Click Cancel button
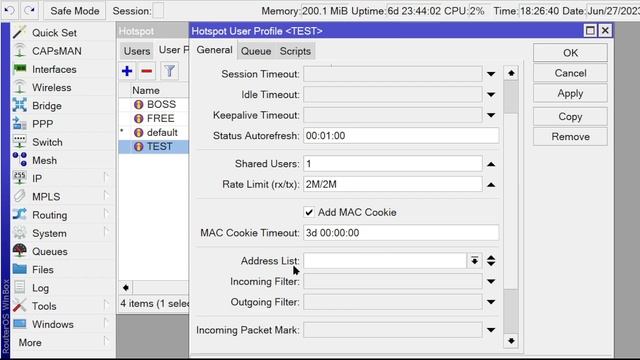Viewport: 640px width, 360px height. coord(570,73)
